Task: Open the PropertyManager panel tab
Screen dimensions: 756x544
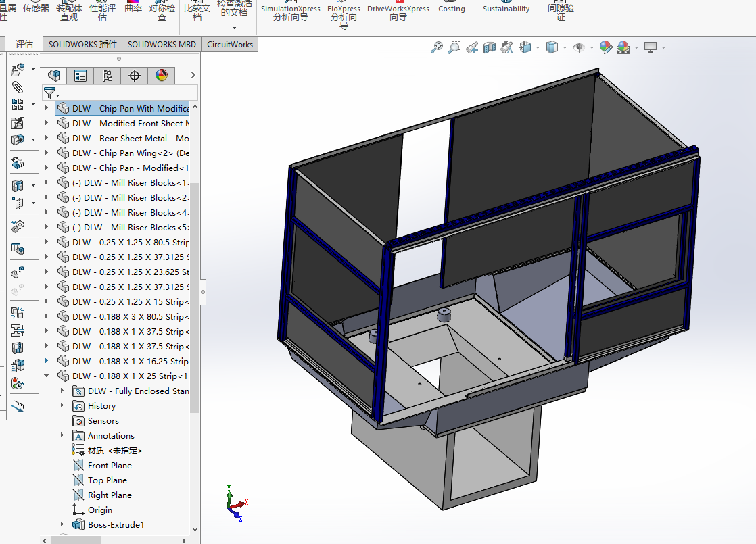Action: click(x=80, y=76)
